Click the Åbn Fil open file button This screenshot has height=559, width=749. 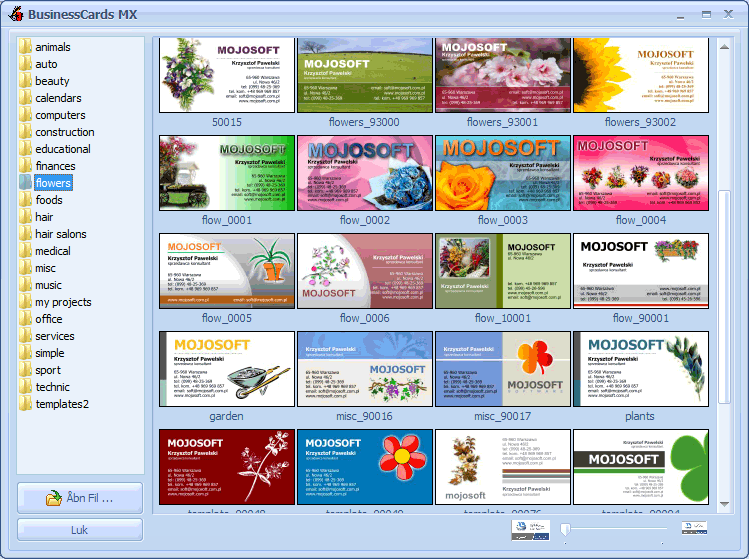[x=80, y=498]
